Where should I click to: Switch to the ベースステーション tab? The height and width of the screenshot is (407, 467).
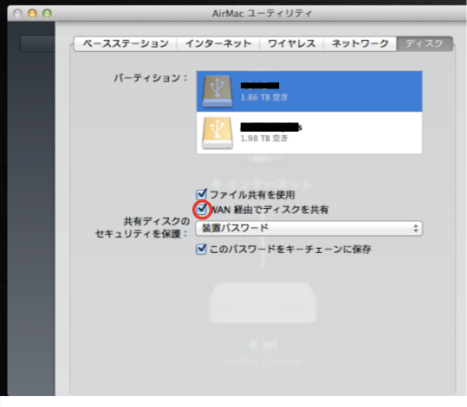[x=126, y=44]
